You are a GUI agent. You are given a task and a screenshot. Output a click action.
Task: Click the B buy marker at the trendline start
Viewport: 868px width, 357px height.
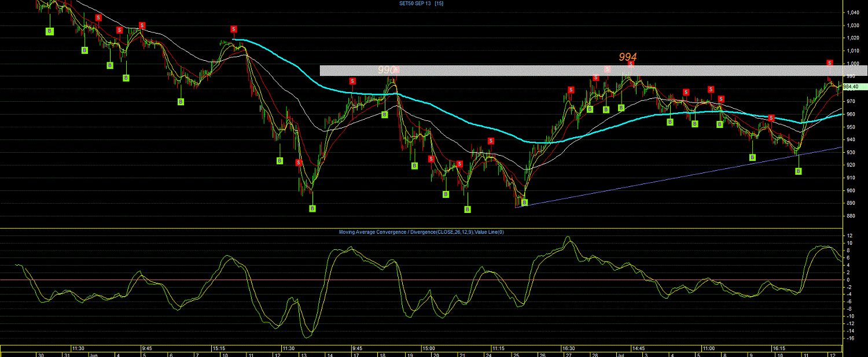point(525,203)
